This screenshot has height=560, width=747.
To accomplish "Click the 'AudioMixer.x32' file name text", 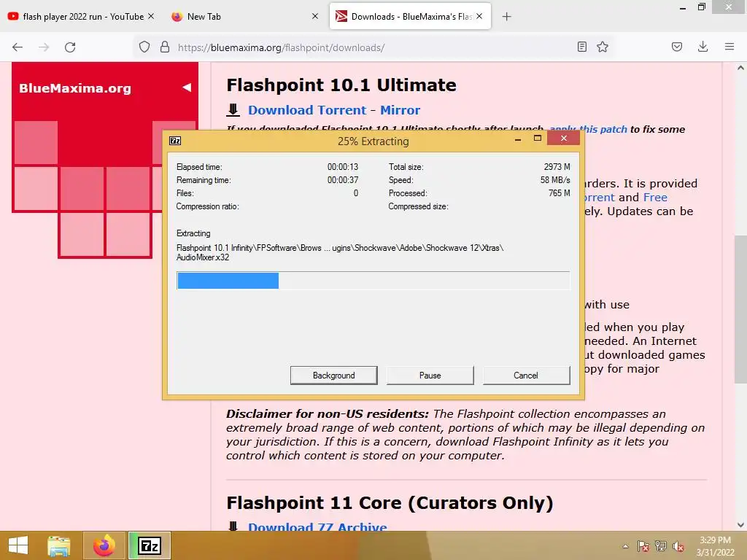I will [203, 257].
